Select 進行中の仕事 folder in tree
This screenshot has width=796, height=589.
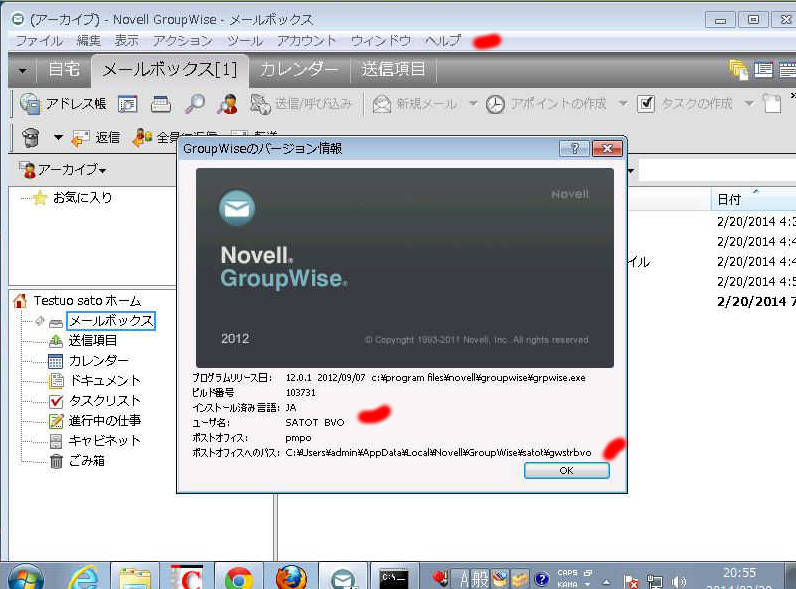tap(105, 421)
